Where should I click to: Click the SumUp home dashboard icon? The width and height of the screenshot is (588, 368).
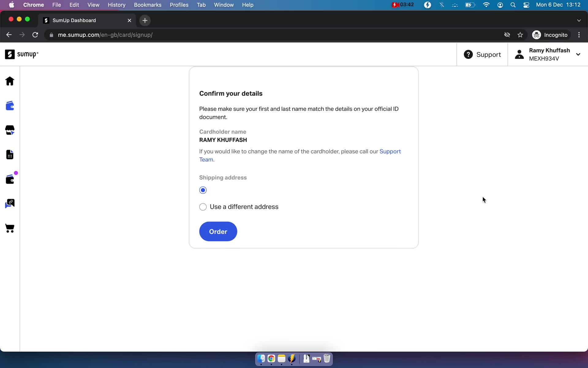click(10, 81)
